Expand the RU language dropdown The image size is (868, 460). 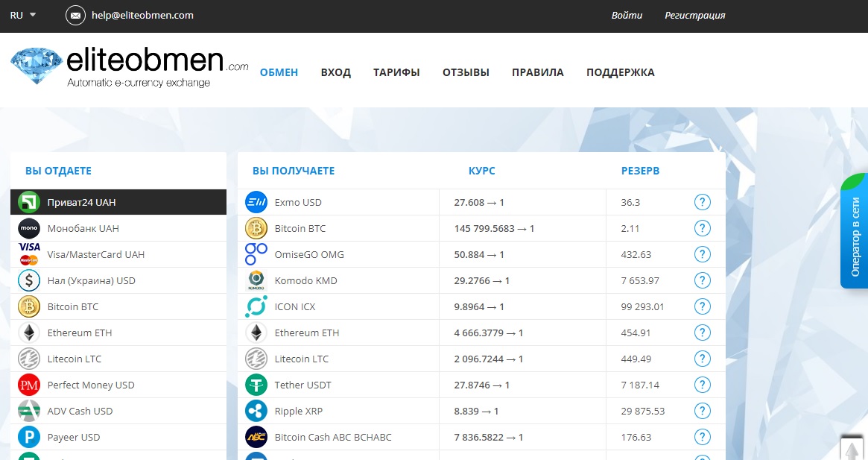point(23,15)
